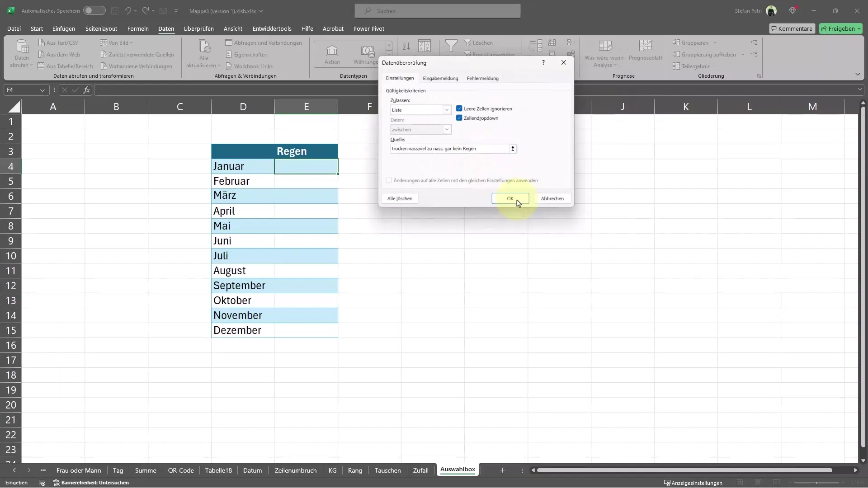Click the zoom slider in status bar

[x=816, y=483]
